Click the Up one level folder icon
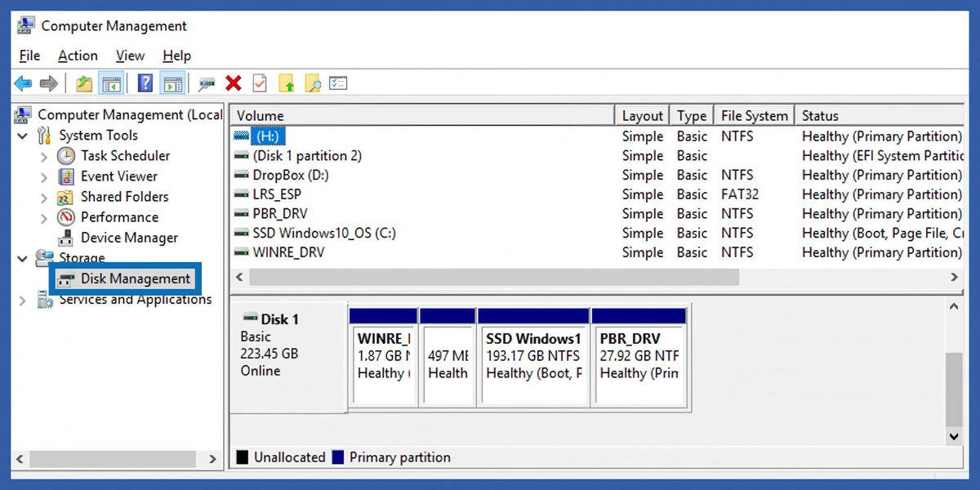 click(x=83, y=82)
